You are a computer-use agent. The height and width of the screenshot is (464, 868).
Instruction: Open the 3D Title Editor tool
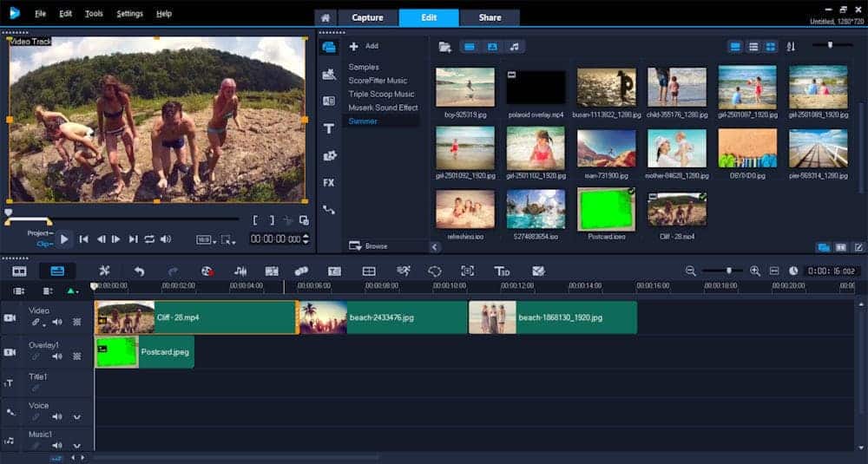point(502,271)
